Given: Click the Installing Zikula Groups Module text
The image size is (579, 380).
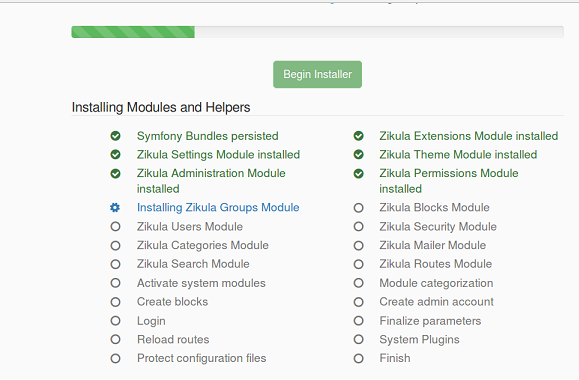Looking at the screenshot, I should tap(218, 208).
